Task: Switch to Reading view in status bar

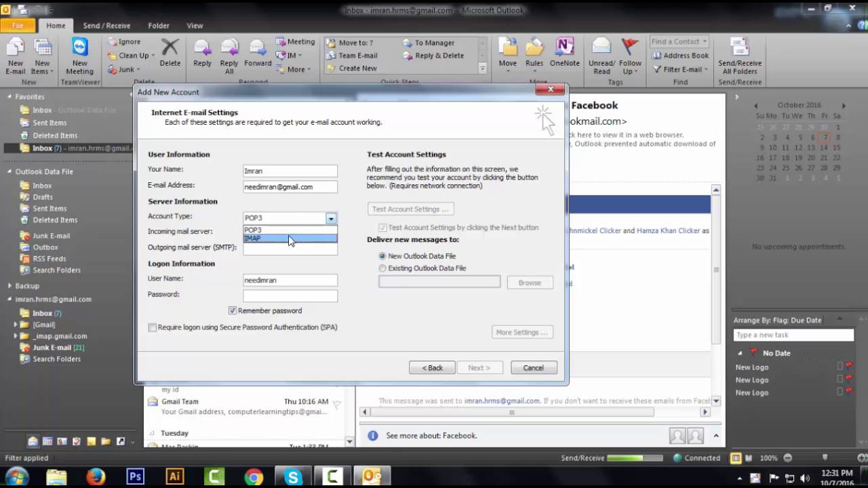Action: (x=749, y=458)
